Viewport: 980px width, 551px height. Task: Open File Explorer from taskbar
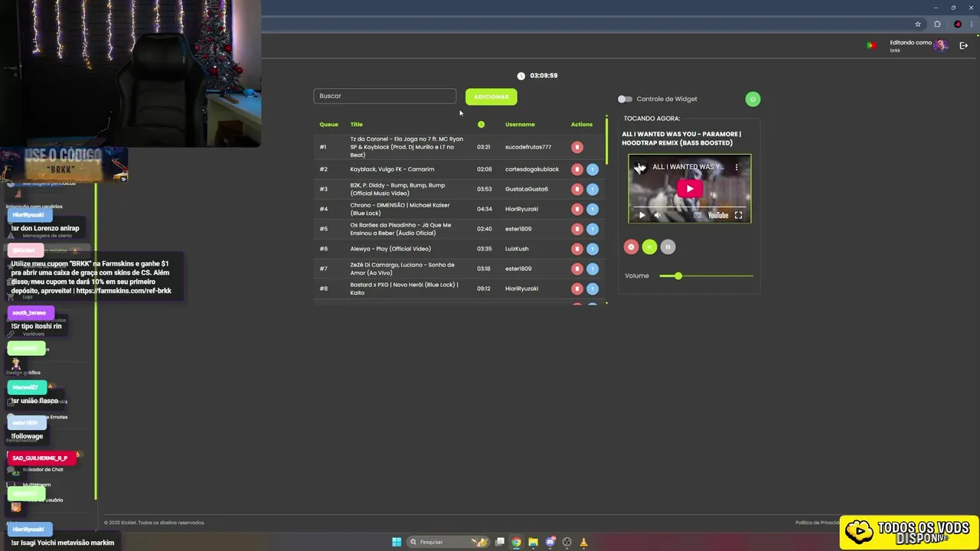click(534, 542)
